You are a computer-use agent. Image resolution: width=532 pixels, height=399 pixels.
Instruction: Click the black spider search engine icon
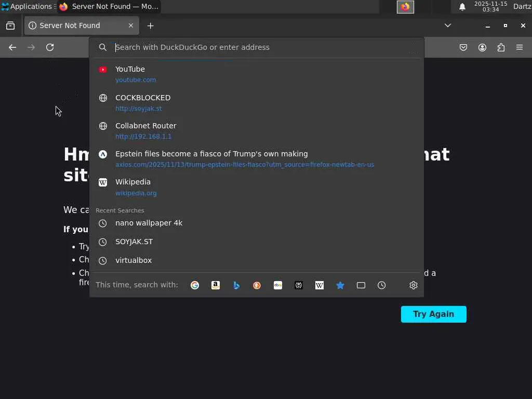point(299,285)
